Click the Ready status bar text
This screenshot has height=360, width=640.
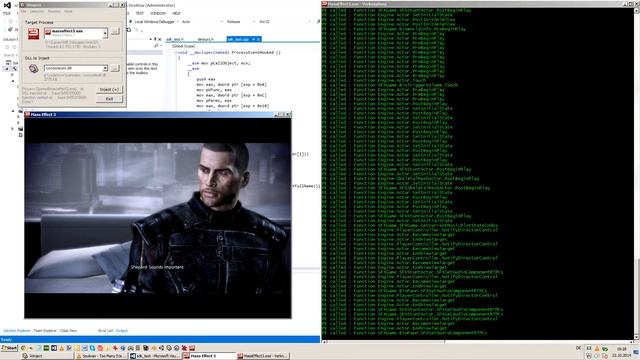[x=6, y=340]
